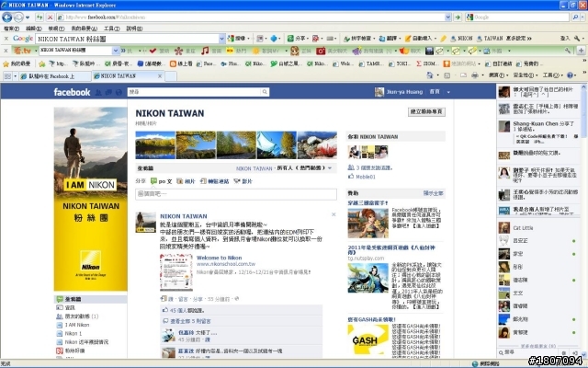Open Facebook notifications globe icon

[119, 92]
